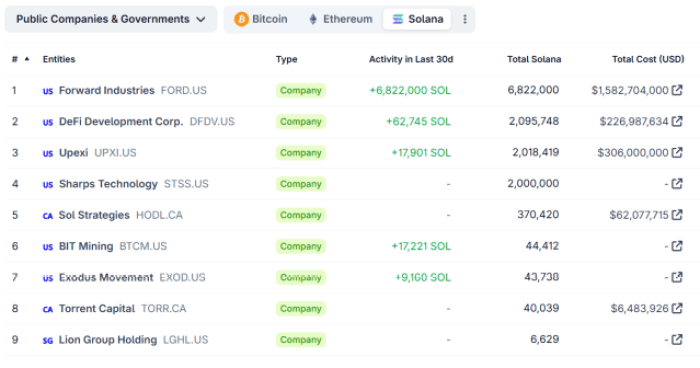This screenshot has height=368, width=700.
Task: Open external link for DeFi Development Corp. row
Action: click(677, 121)
